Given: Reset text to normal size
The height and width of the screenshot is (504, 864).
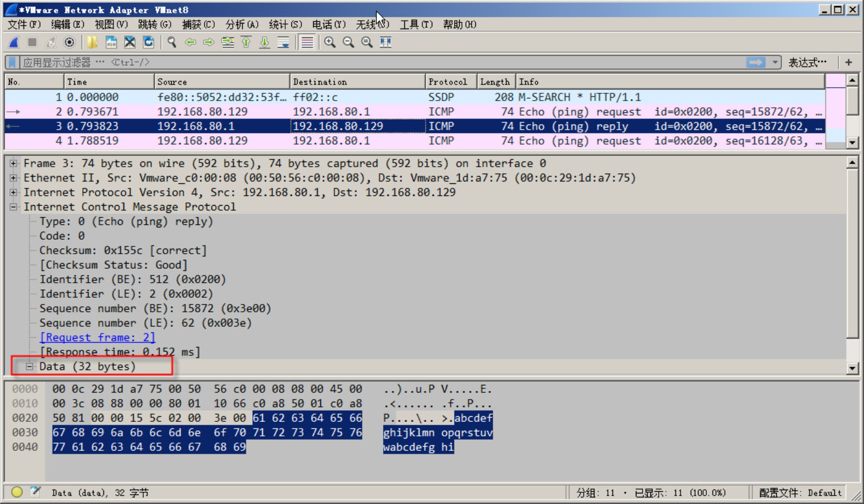Looking at the screenshot, I should coord(367,42).
